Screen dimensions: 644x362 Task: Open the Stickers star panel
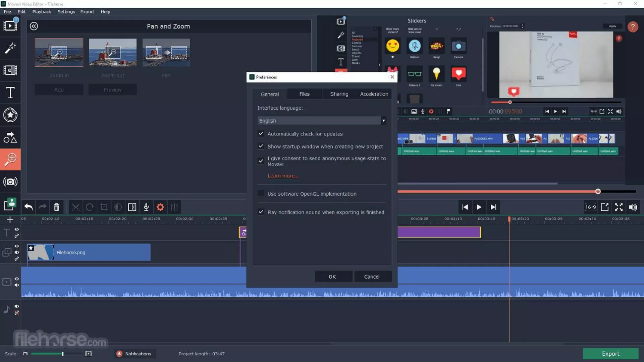[x=10, y=115]
